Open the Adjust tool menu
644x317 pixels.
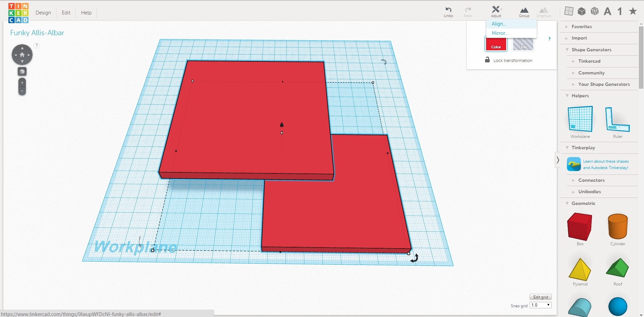pyautogui.click(x=496, y=11)
